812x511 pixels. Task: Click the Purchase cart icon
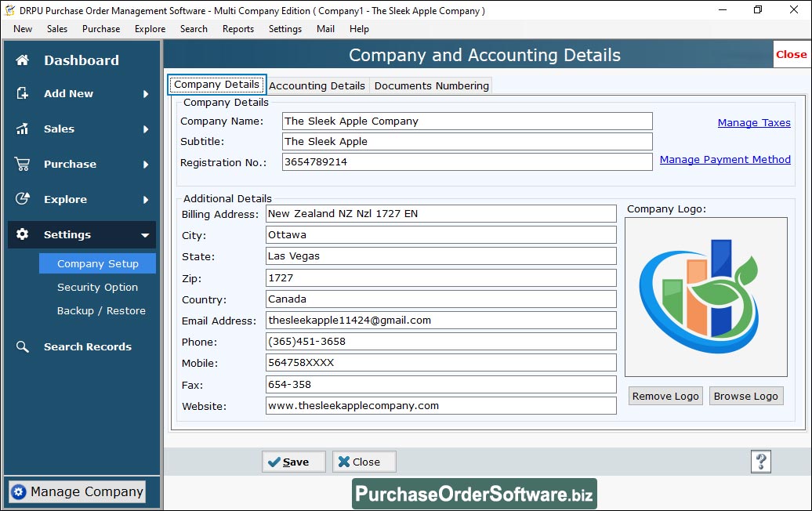[22, 164]
